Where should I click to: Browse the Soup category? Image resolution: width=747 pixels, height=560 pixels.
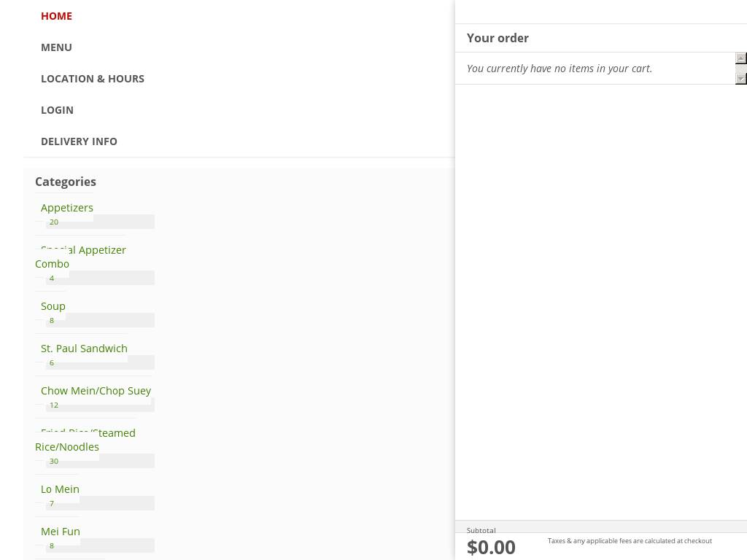coord(53,306)
